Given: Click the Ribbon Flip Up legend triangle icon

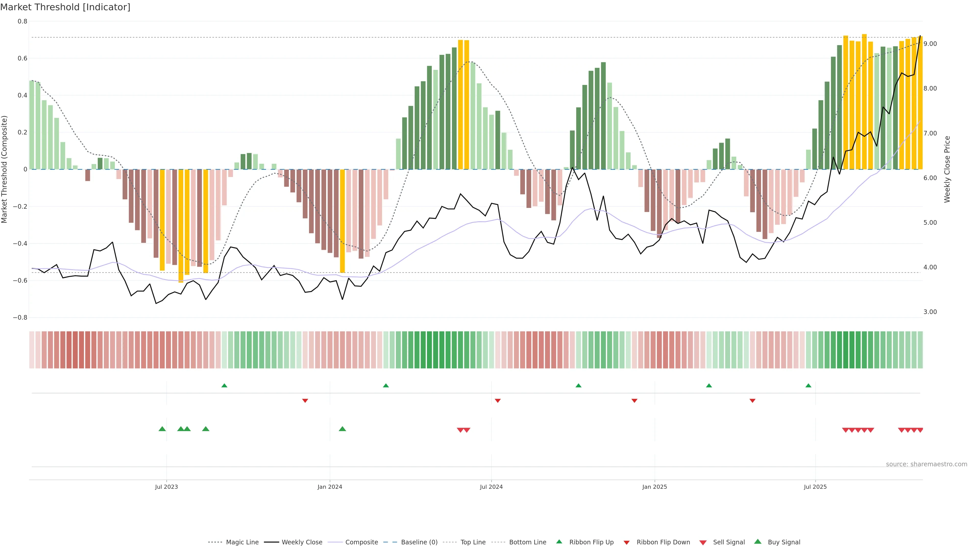Looking at the screenshot, I should (559, 542).
